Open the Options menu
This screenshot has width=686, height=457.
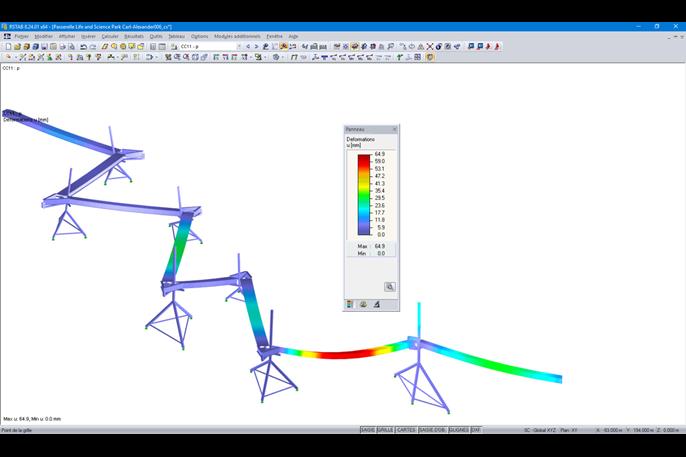tap(200, 36)
